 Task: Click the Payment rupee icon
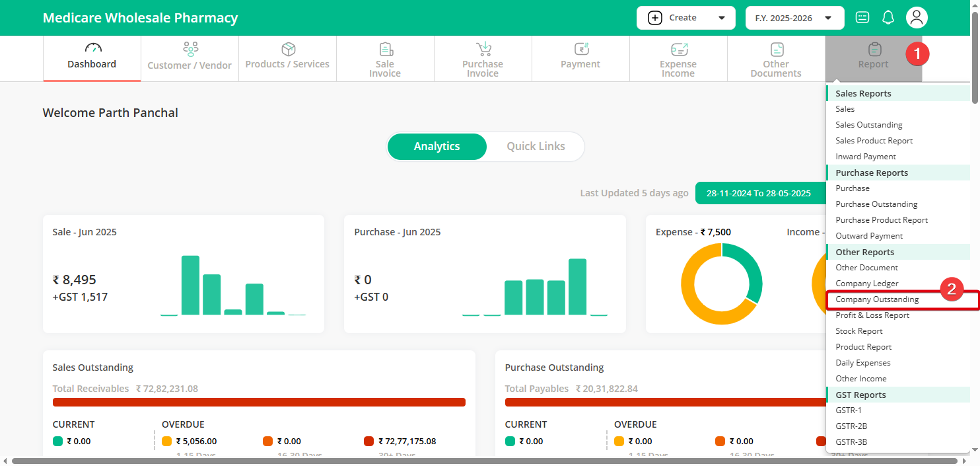[581, 49]
